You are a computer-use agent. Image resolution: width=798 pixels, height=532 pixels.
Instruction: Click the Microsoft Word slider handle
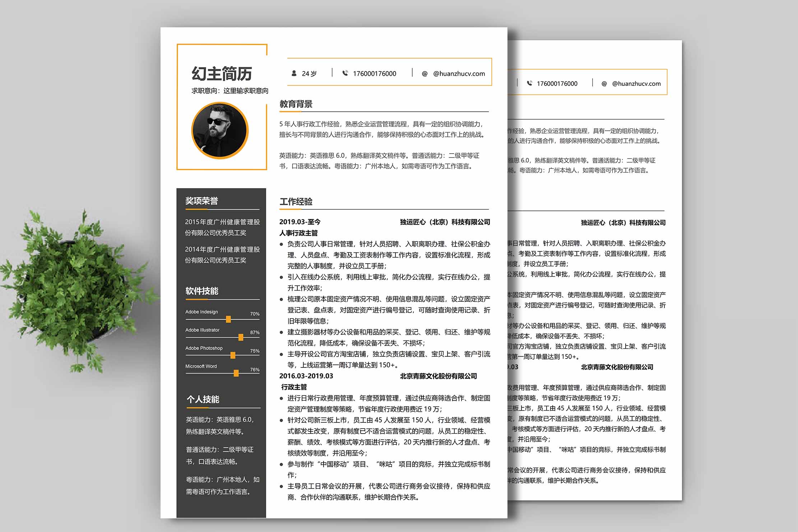[236, 374]
